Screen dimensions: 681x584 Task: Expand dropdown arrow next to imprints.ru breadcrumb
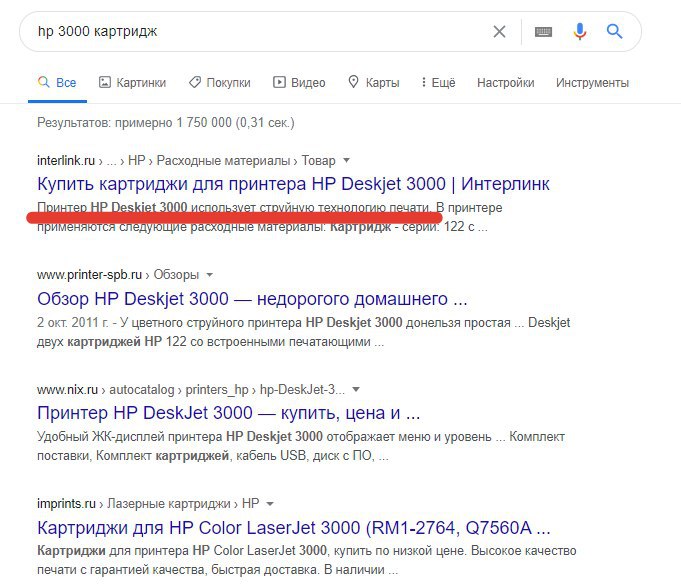click(270, 504)
